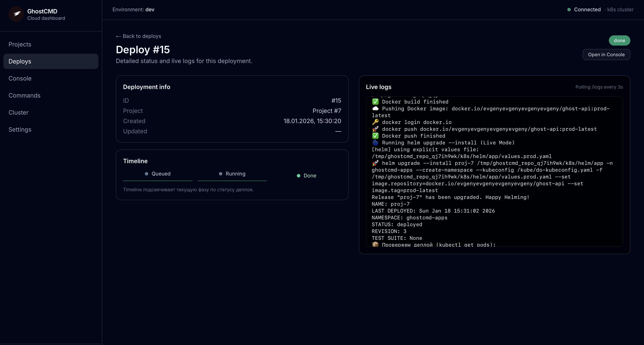This screenshot has height=345, width=644.
Task: Click the GhostCMD ghost logo
Action: coord(16,14)
